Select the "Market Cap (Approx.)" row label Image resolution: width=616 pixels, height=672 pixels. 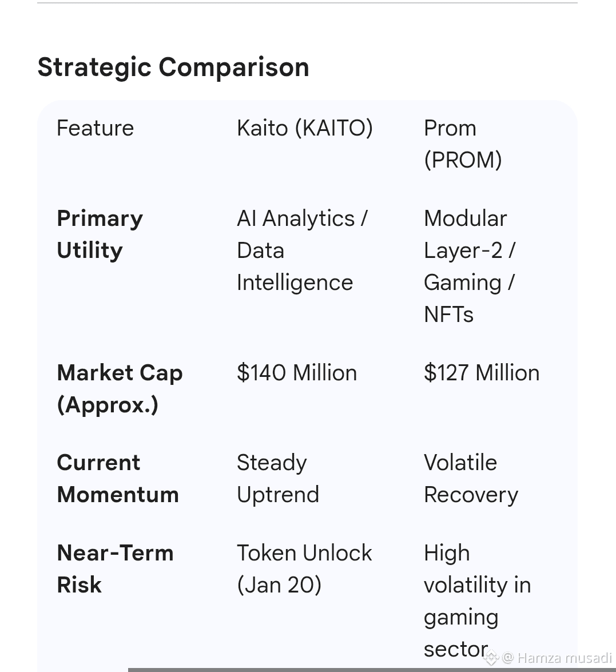120,388
